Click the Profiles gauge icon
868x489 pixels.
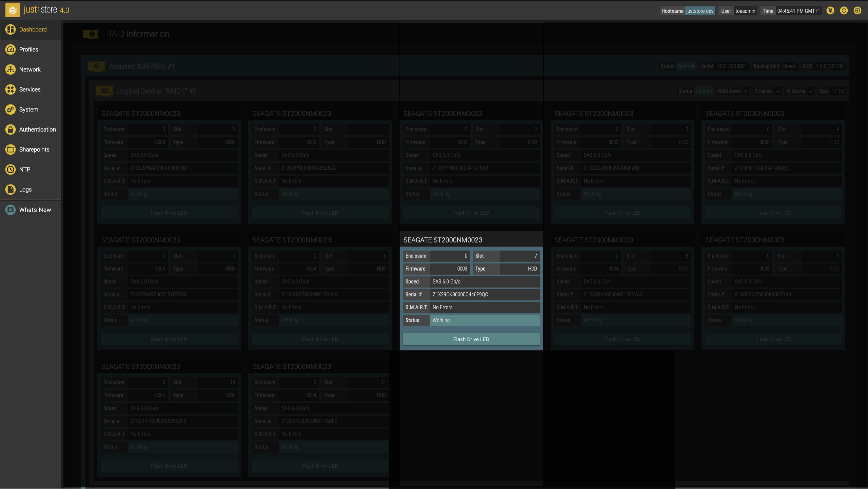click(11, 50)
